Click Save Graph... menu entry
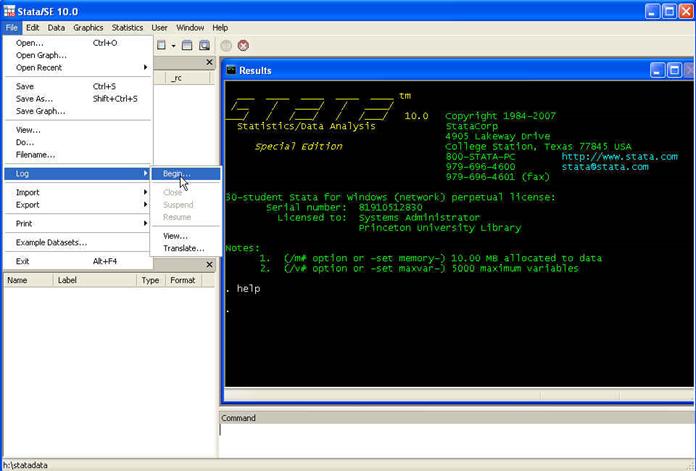Image resolution: width=696 pixels, height=471 pixels. 40,111
